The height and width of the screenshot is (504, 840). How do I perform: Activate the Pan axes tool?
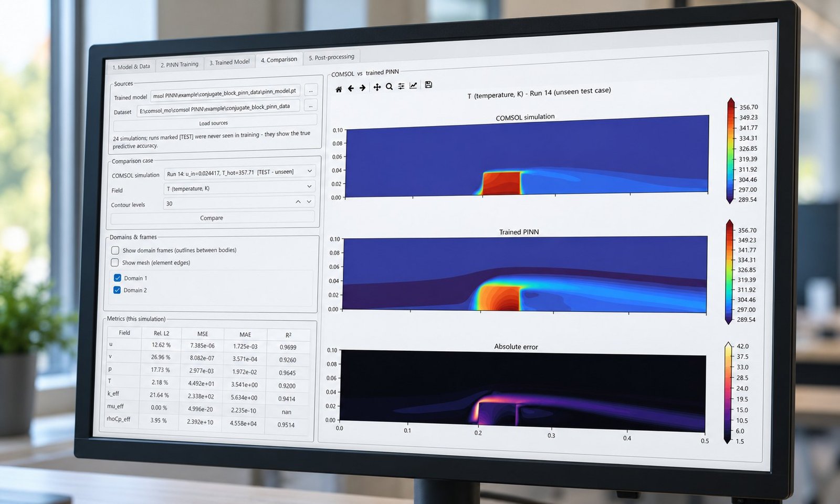pos(377,87)
